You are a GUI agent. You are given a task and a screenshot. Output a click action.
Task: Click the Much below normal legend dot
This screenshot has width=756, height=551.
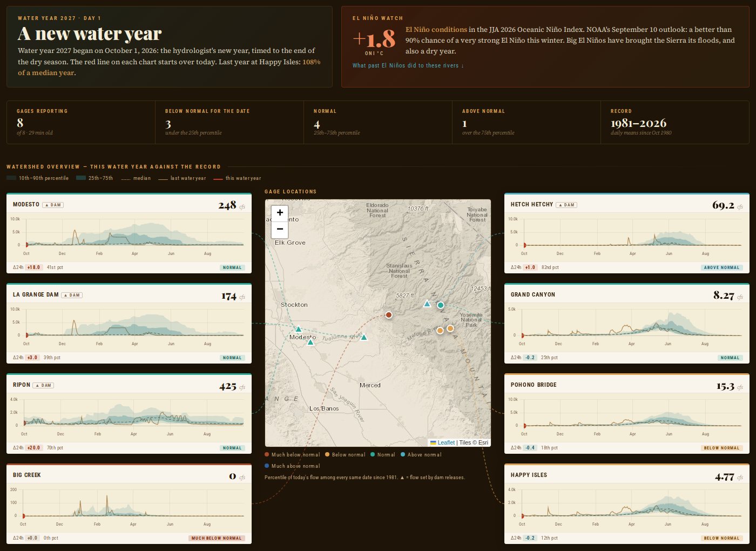tap(267, 454)
